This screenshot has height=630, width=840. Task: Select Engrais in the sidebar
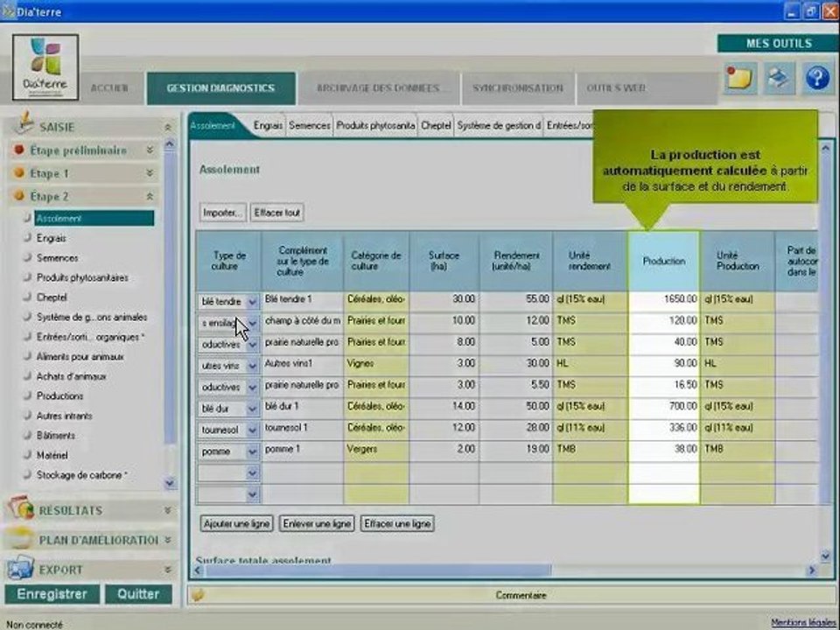(x=52, y=238)
